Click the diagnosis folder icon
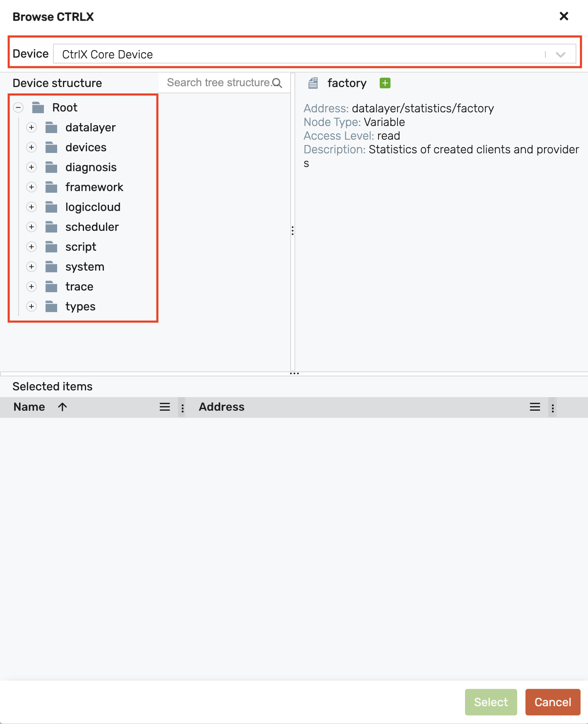The height and width of the screenshot is (724, 588). point(51,167)
